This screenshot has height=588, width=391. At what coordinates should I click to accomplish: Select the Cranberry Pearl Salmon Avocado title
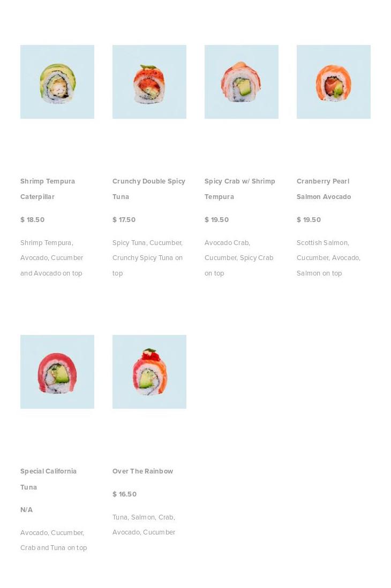pos(324,189)
